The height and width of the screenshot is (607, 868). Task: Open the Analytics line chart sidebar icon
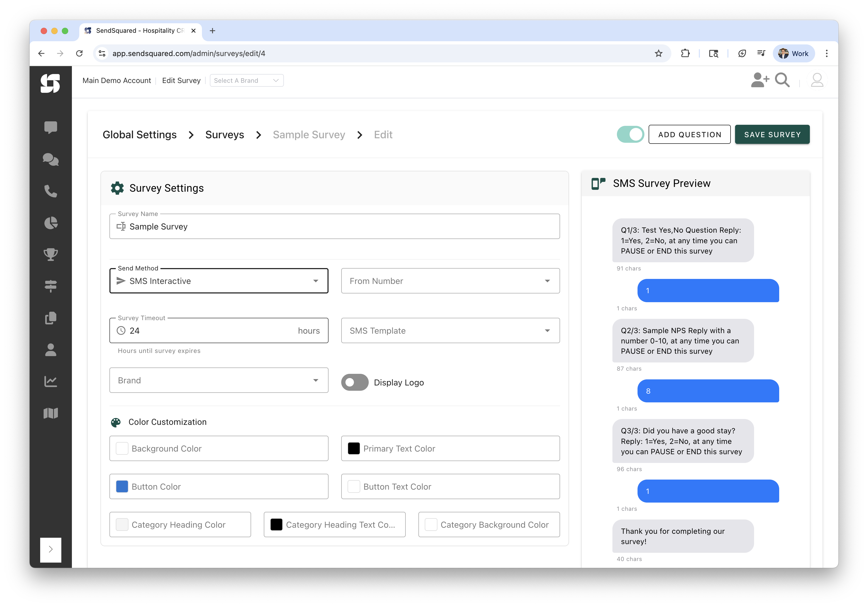coord(51,381)
